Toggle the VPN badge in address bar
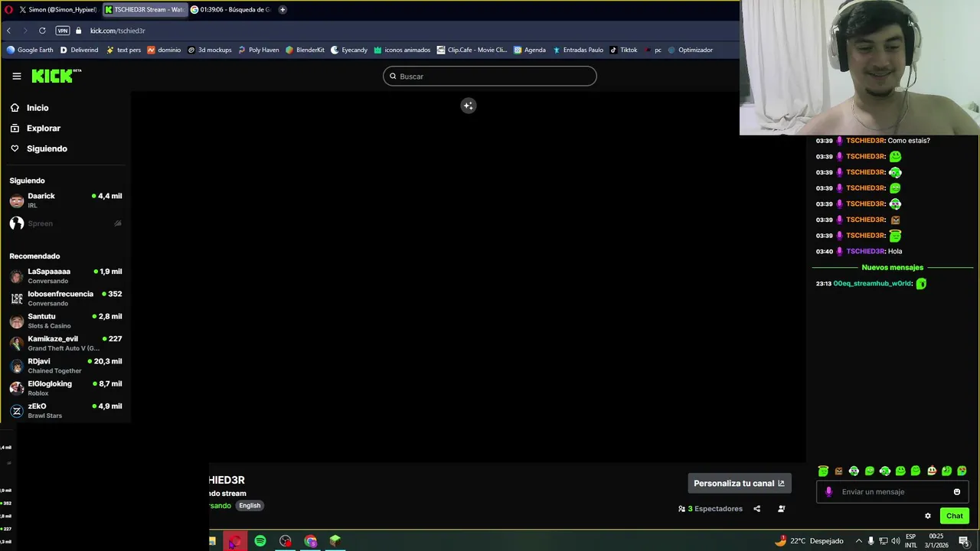The height and width of the screenshot is (551, 980). [x=63, y=31]
